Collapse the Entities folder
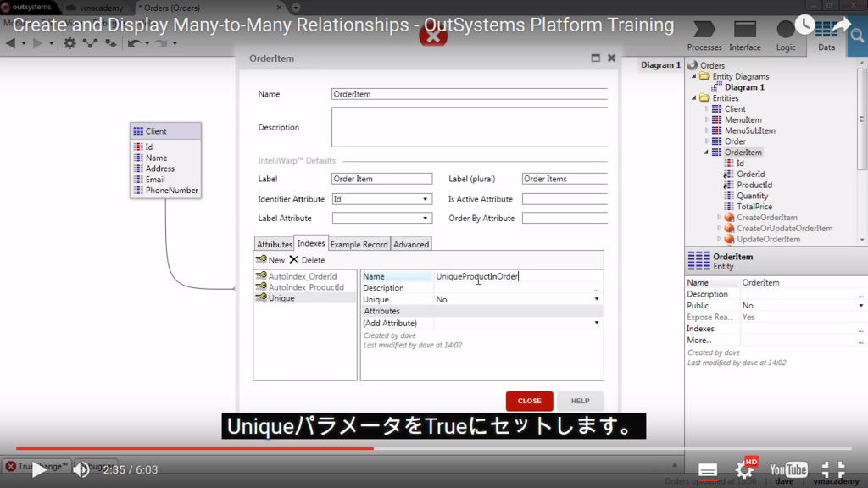Viewport: 868px width, 488px height. click(x=693, y=98)
